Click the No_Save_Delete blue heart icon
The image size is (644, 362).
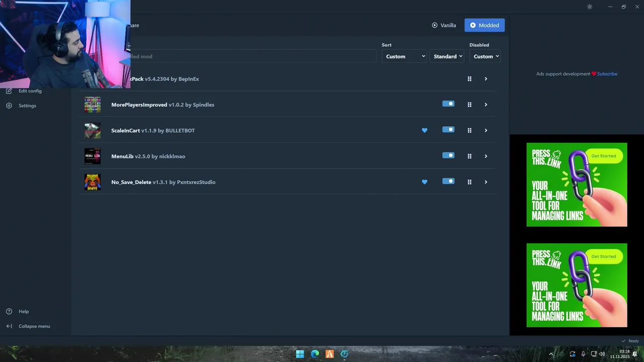click(x=425, y=182)
